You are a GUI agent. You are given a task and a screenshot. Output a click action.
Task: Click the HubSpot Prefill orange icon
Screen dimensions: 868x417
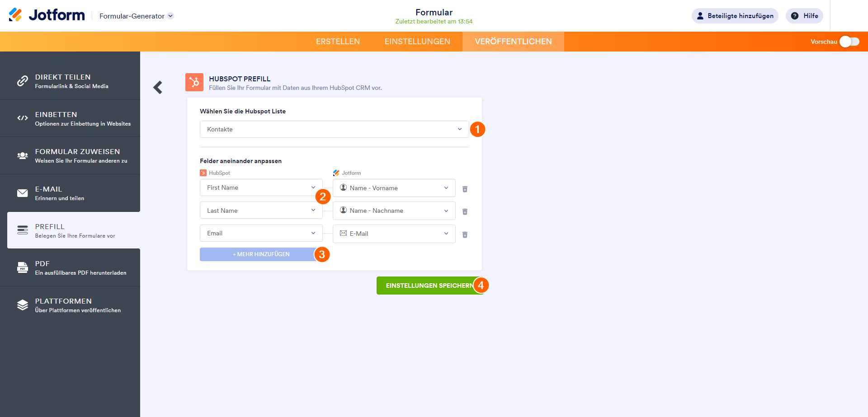[x=194, y=82]
